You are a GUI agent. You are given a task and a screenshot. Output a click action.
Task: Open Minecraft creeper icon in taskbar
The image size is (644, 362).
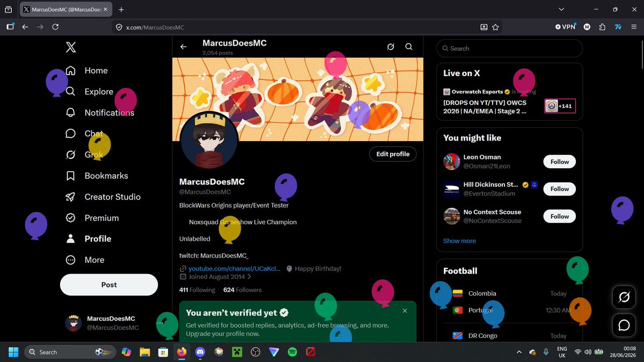(237, 352)
